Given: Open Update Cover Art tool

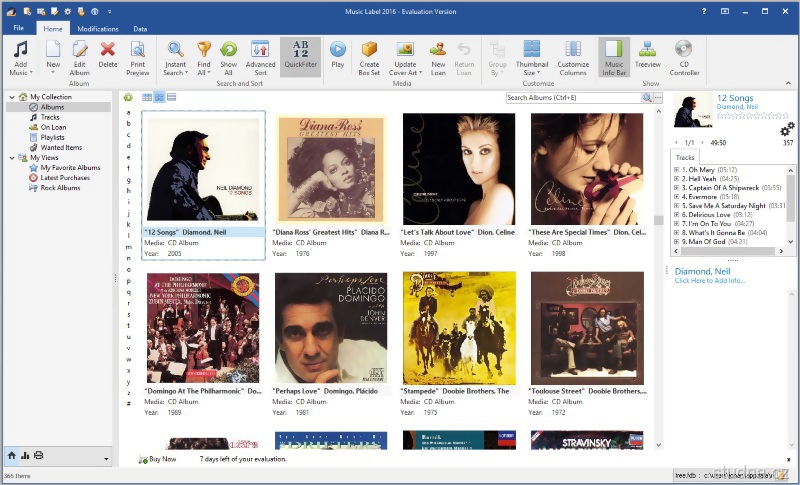Looking at the screenshot, I should 405,58.
